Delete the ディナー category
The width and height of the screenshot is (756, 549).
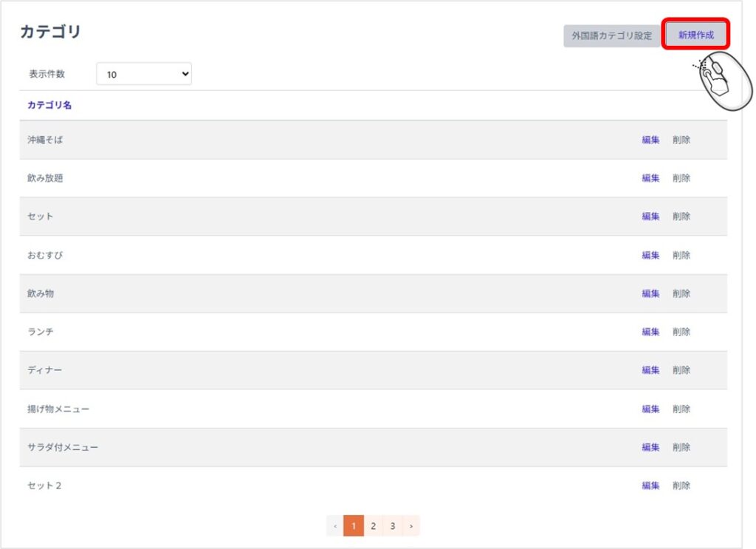coord(681,370)
